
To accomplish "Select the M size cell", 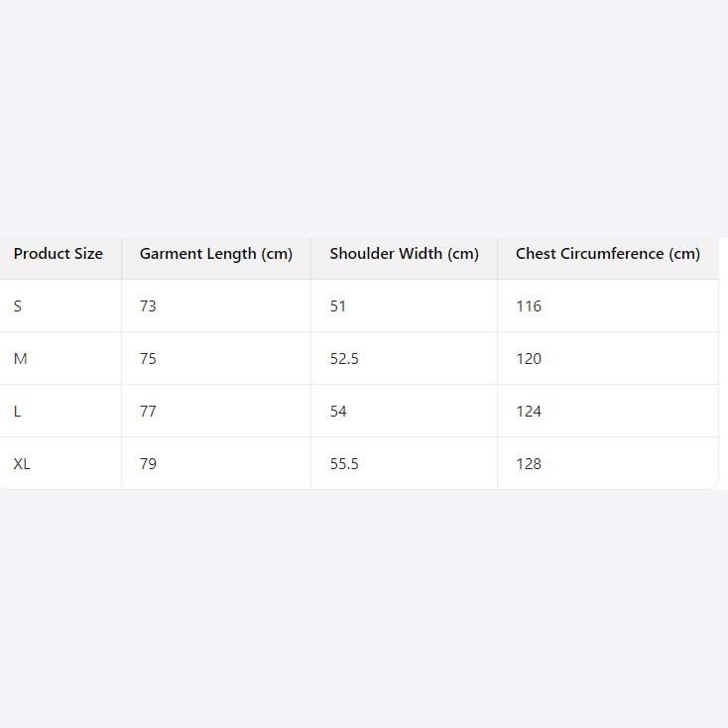I will pos(20,359).
